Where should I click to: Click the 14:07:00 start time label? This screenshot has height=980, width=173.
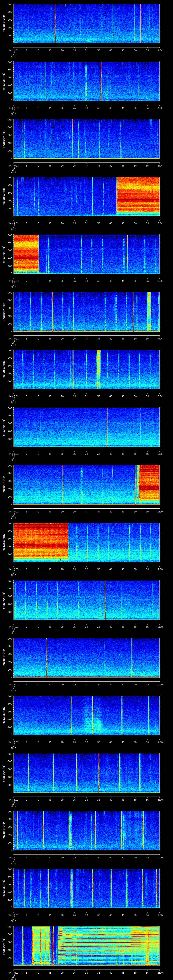pyautogui.click(x=14, y=396)
